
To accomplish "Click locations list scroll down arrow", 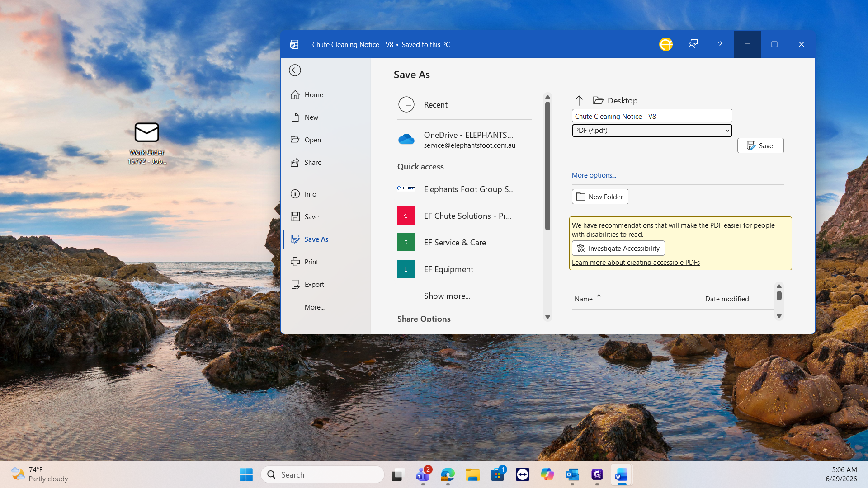I will point(547,317).
